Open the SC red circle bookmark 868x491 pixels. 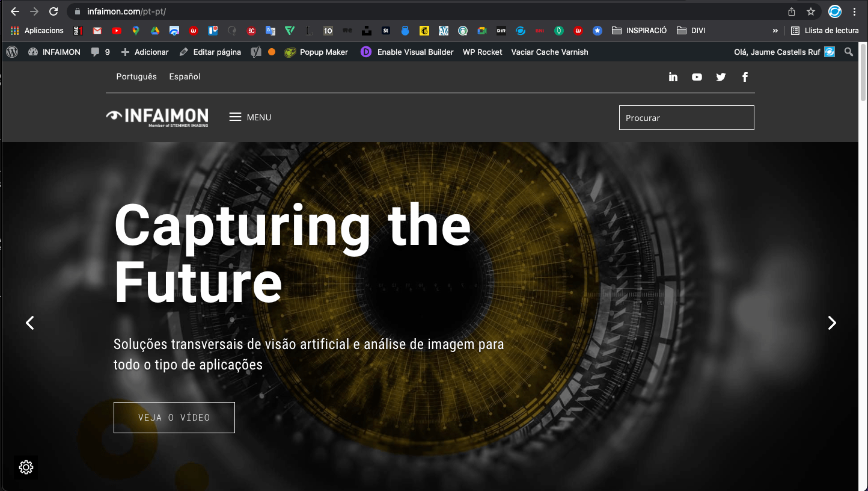coord(251,30)
